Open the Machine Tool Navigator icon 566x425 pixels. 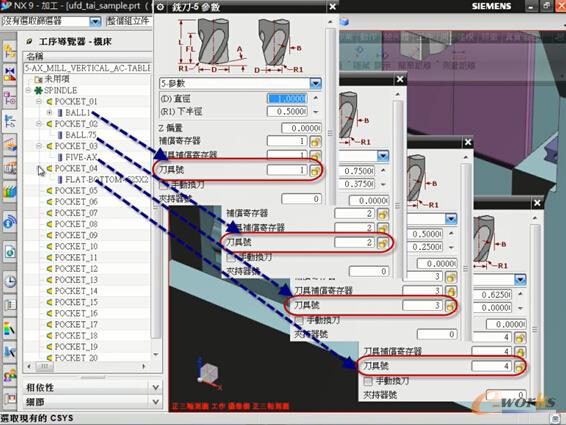click(x=9, y=167)
